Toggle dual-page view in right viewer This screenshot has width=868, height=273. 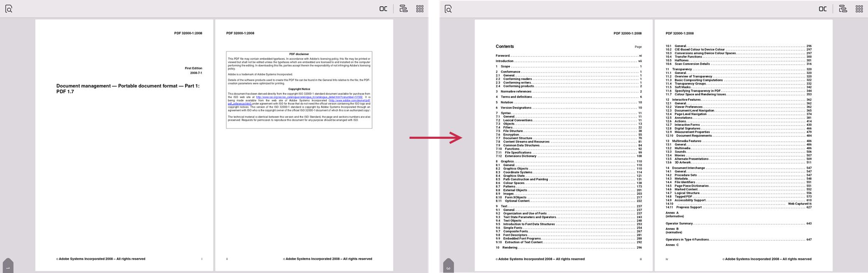(822, 9)
